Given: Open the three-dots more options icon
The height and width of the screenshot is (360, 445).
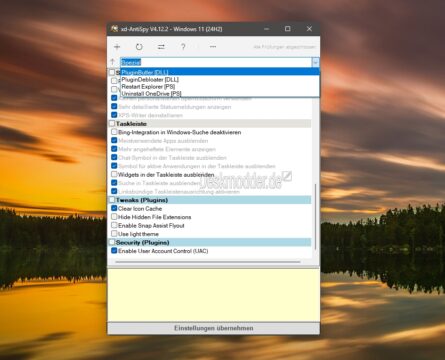Looking at the screenshot, I should click(x=213, y=47).
